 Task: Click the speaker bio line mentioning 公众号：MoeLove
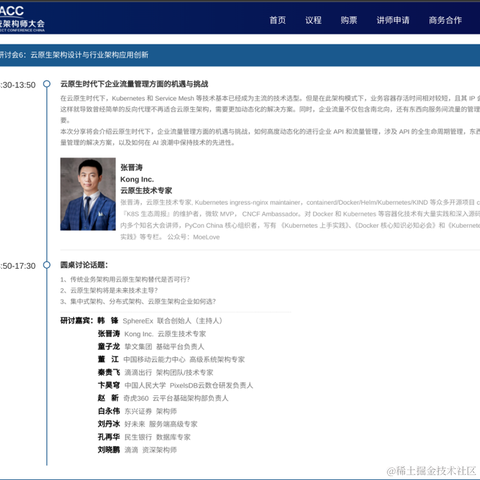point(170,237)
